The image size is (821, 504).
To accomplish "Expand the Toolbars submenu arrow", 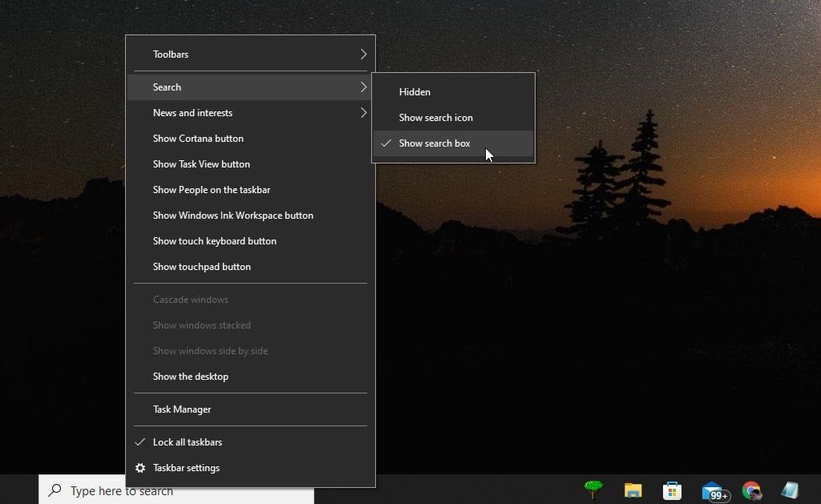I will [363, 54].
